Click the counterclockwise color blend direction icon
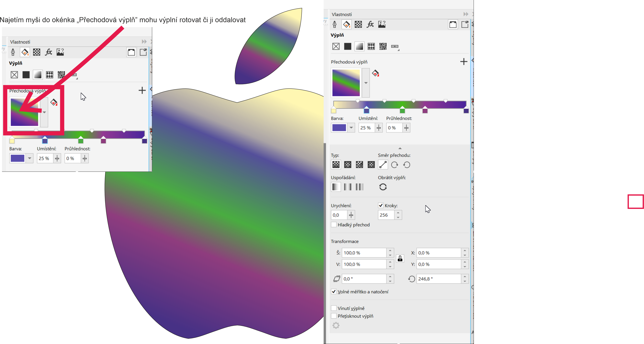644x344 pixels. (x=407, y=165)
